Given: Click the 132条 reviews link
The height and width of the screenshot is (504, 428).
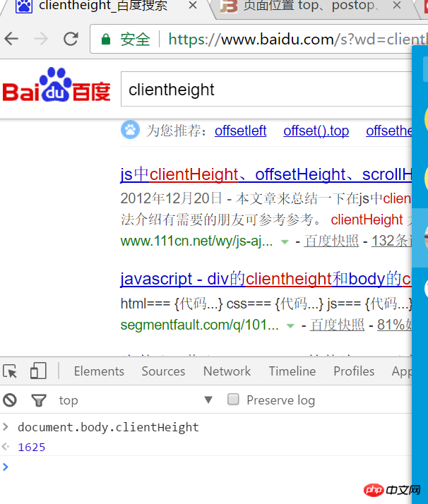Looking at the screenshot, I should point(391,241).
